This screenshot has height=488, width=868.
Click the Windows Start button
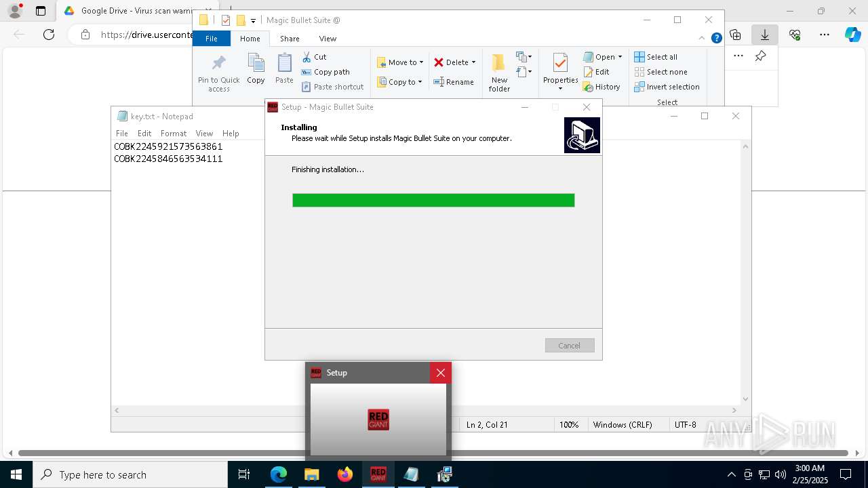pyautogui.click(x=16, y=474)
